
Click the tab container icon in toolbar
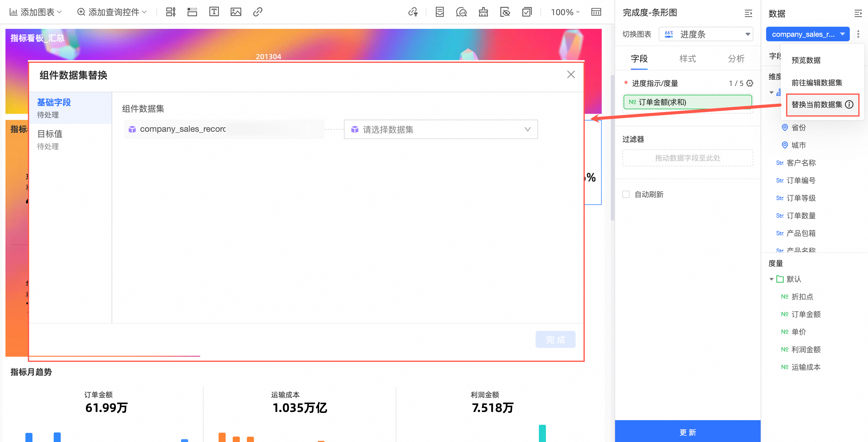[x=192, y=12]
